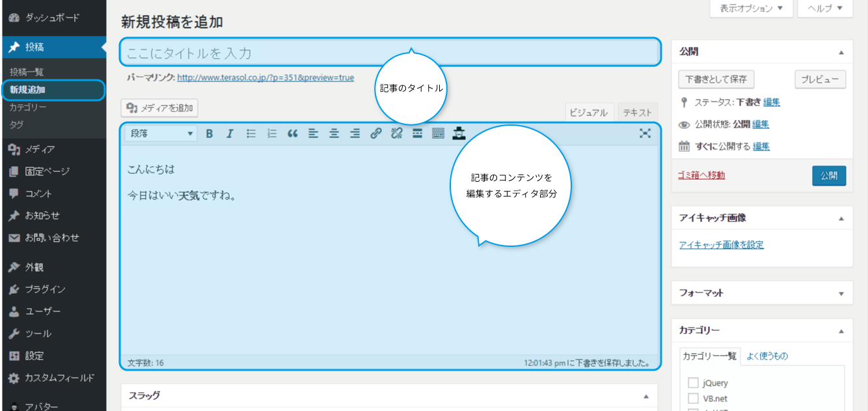
Task: Click the post title input field
Action: tap(389, 53)
